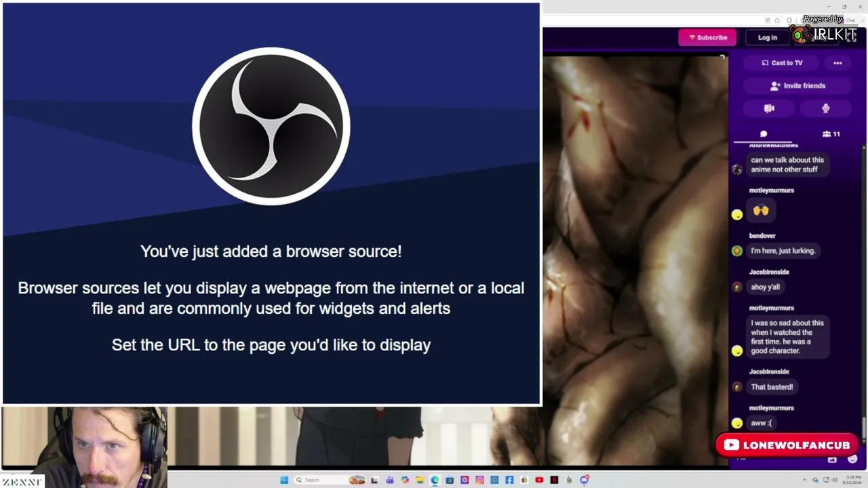The width and height of the screenshot is (868, 488).
Task: Click the LONEWOLFANCUB YouTube banner
Action: coord(787,445)
